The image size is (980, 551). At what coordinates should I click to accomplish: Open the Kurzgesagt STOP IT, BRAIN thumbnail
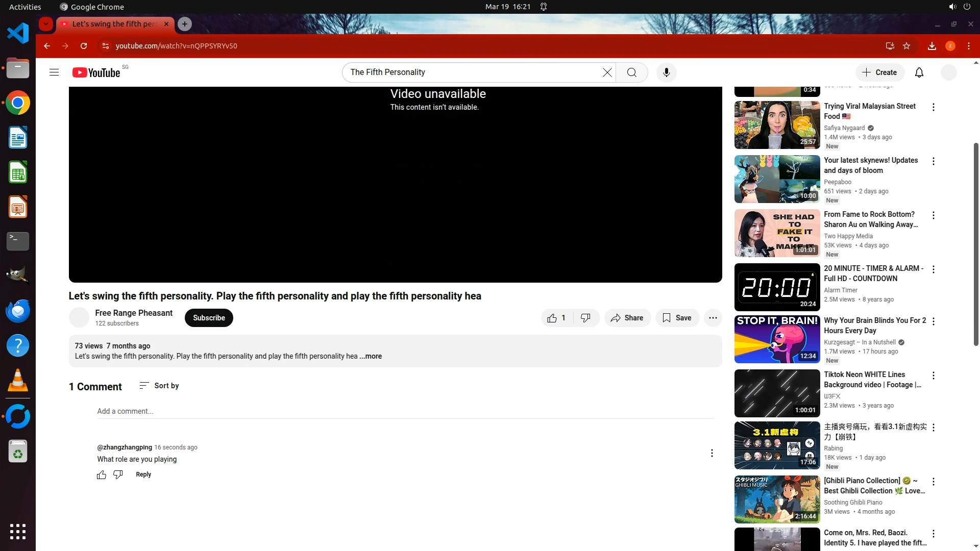coord(776,339)
